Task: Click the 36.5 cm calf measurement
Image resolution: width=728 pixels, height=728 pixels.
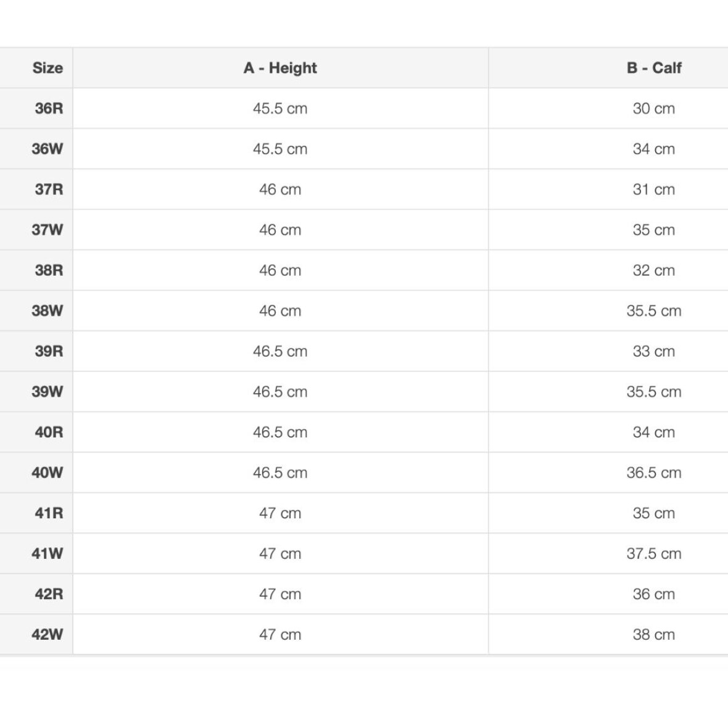Action: [x=653, y=473]
